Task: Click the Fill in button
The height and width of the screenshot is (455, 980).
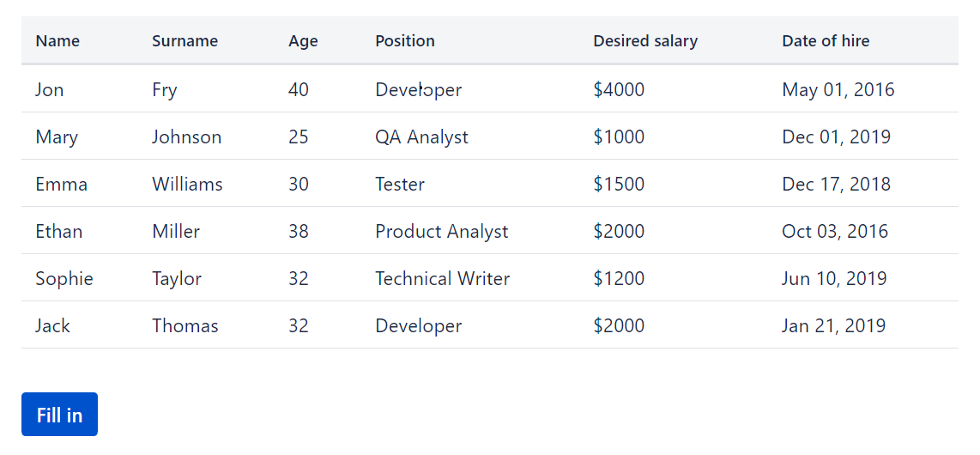Action: click(59, 415)
